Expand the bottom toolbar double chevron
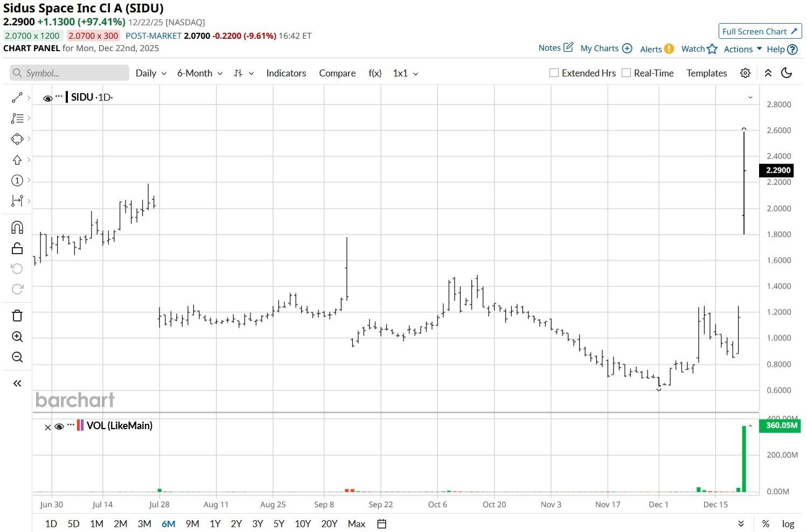The height and width of the screenshot is (532, 807). pyautogui.click(x=741, y=524)
